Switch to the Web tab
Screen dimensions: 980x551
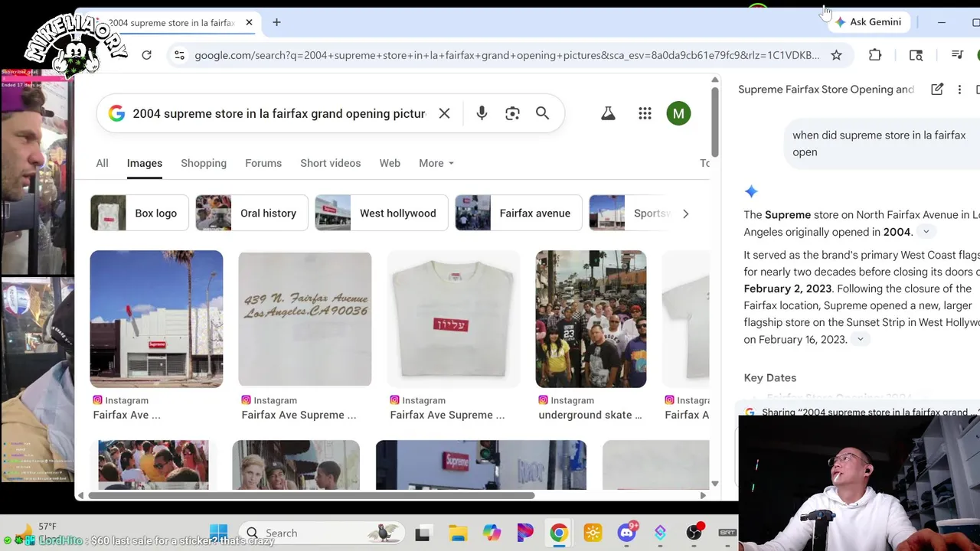pyautogui.click(x=390, y=163)
